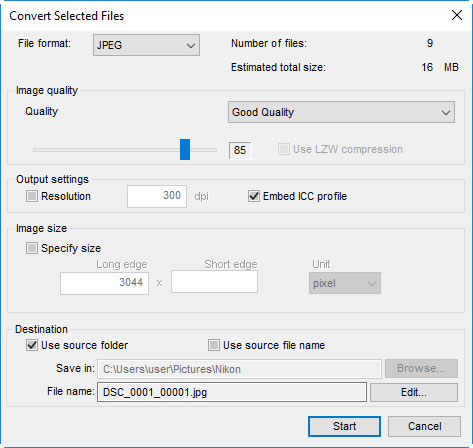This screenshot has width=473, height=448.
Task: Click the Browse... button
Action: [x=421, y=368]
